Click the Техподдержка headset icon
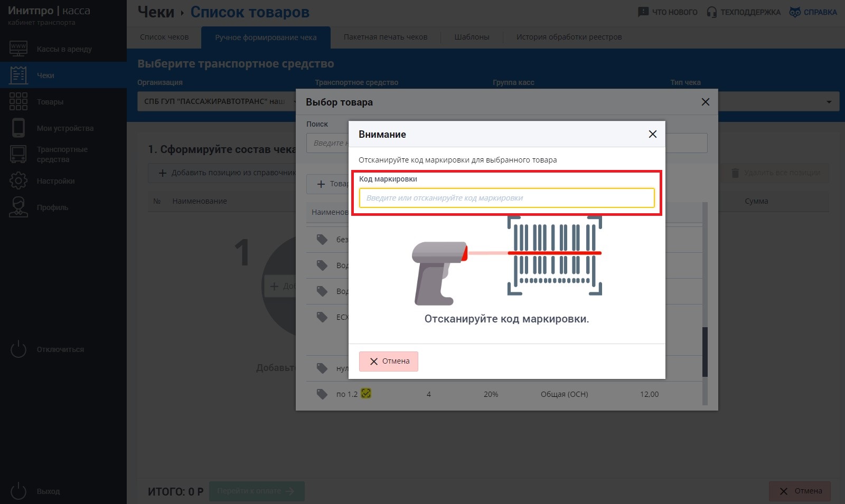Screen dimensions: 845x504 [712, 12]
